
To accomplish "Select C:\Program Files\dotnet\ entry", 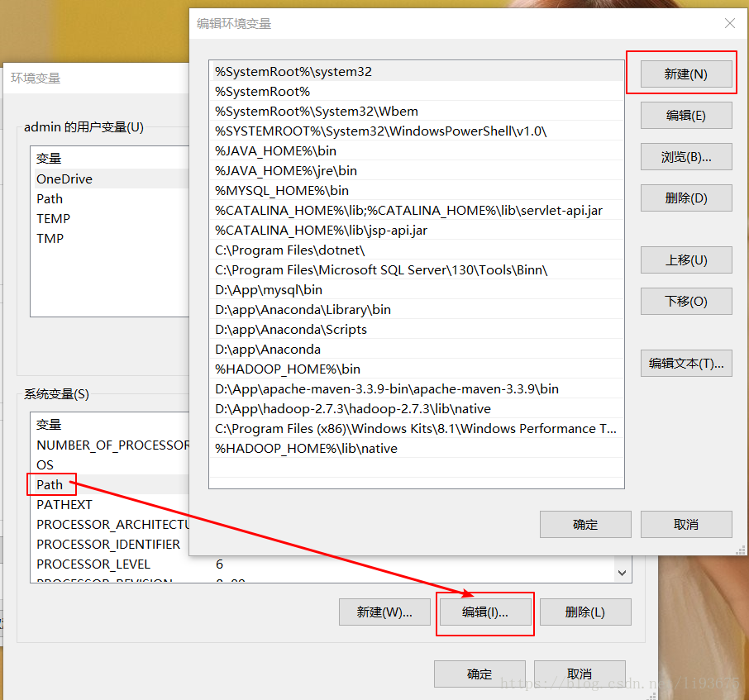I will click(x=417, y=250).
